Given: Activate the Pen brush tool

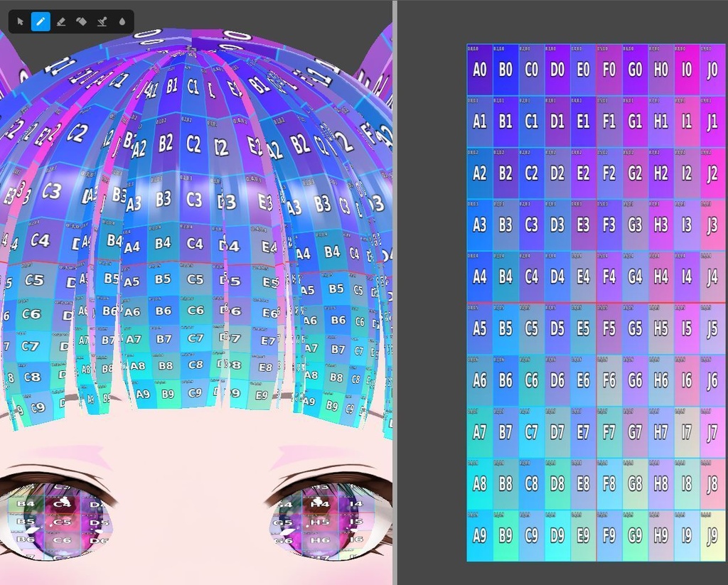Looking at the screenshot, I should (41, 22).
